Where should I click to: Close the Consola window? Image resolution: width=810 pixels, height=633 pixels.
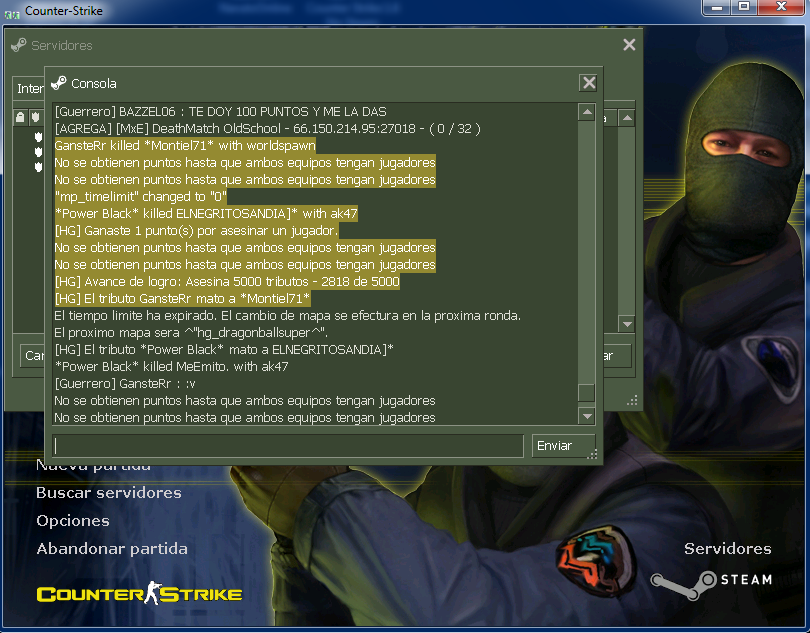click(589, 83)
